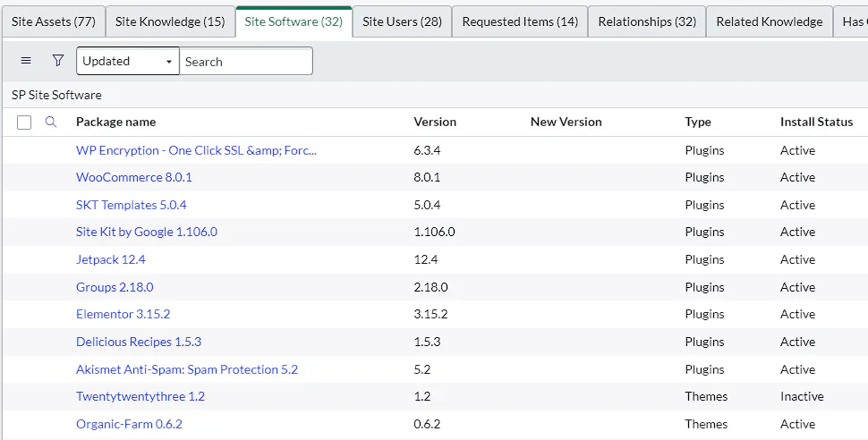
Task: Click the Plugins type in Groups row
Action: point(705,287)
